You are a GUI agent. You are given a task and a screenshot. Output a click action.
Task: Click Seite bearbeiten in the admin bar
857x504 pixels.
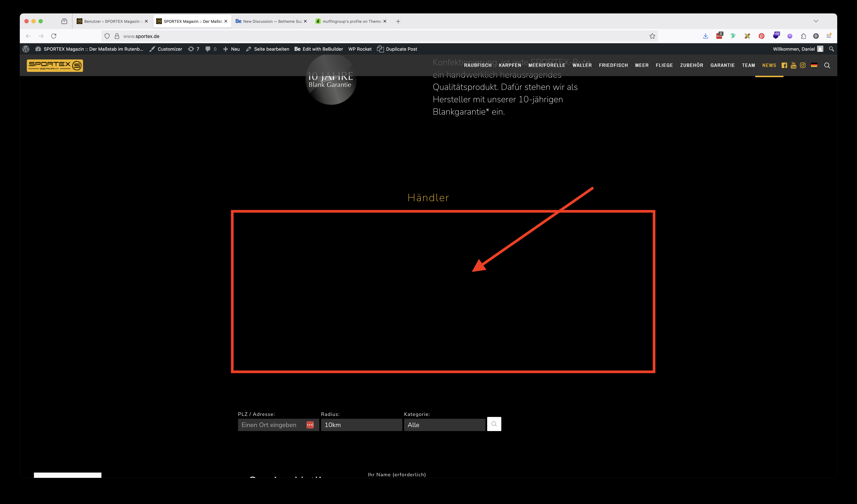[x=267, y=49]
